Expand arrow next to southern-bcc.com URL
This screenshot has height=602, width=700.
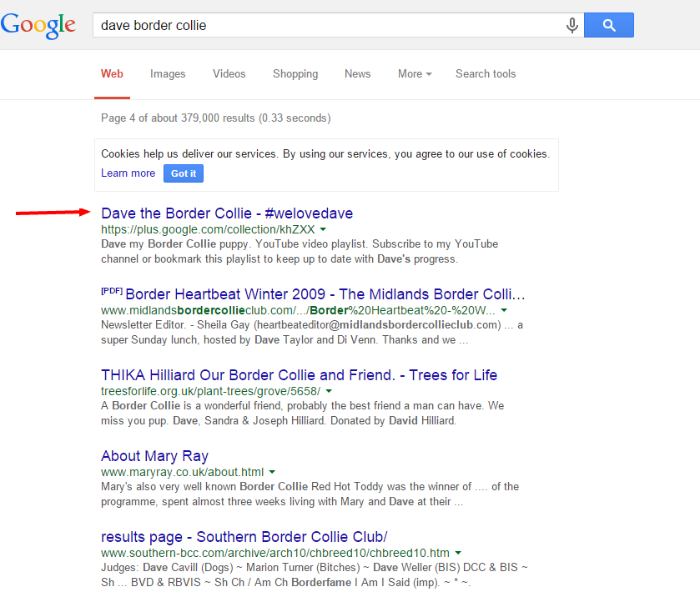[x=458, y=553]
